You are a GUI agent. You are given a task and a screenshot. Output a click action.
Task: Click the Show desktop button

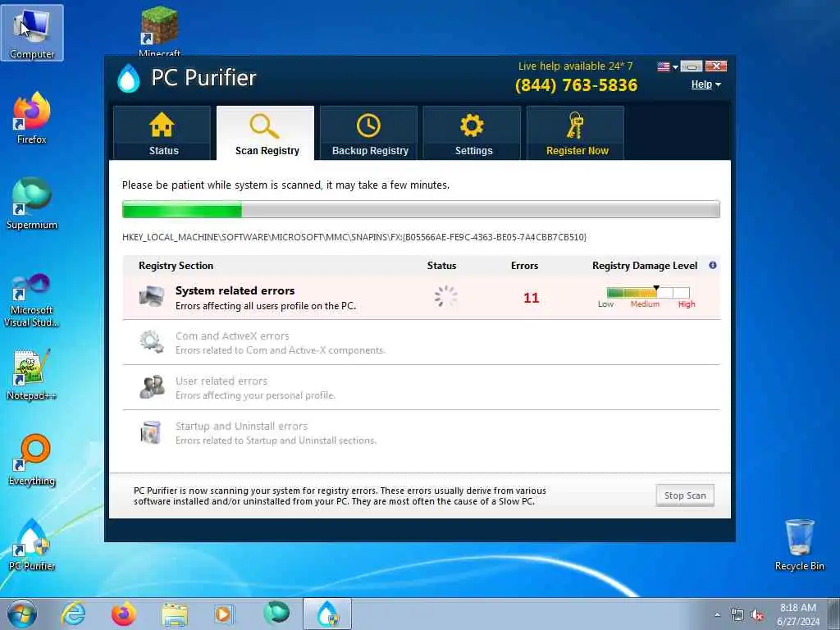[x=834, y=614]
